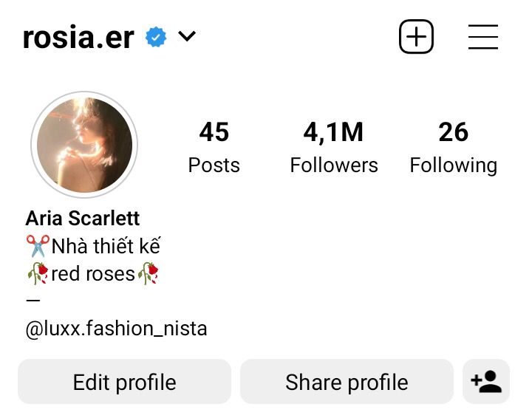Image resolution: width=532 pixels, height=418 pixels.
Task: View the 4,1M Followers list
Action: [334, 147]
